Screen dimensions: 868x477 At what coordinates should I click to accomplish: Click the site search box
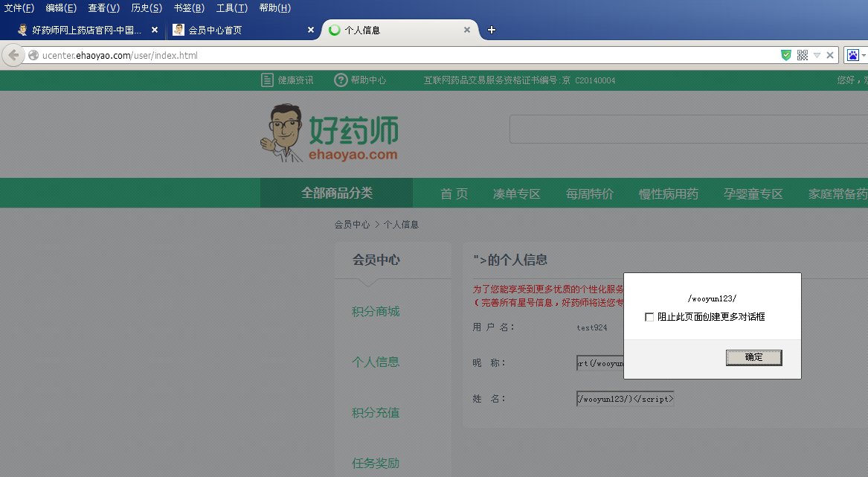click(688, 129)
